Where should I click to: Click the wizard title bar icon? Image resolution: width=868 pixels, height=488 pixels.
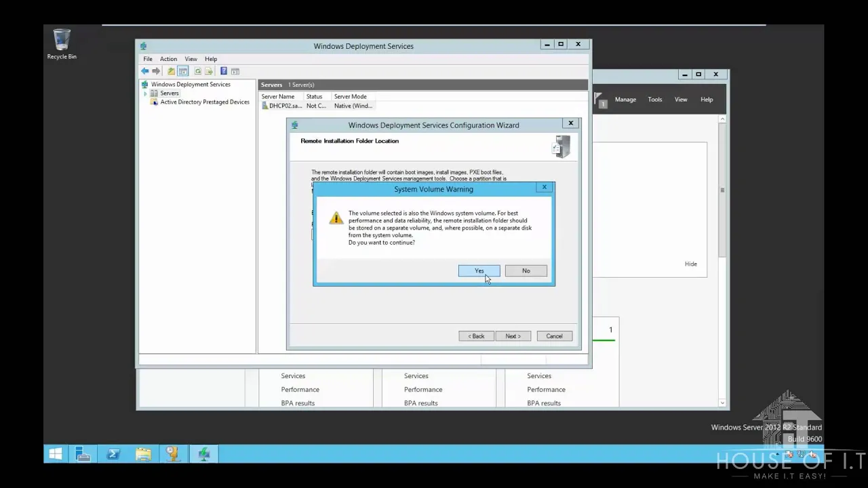pyautogui.click(x=294, y=125)
